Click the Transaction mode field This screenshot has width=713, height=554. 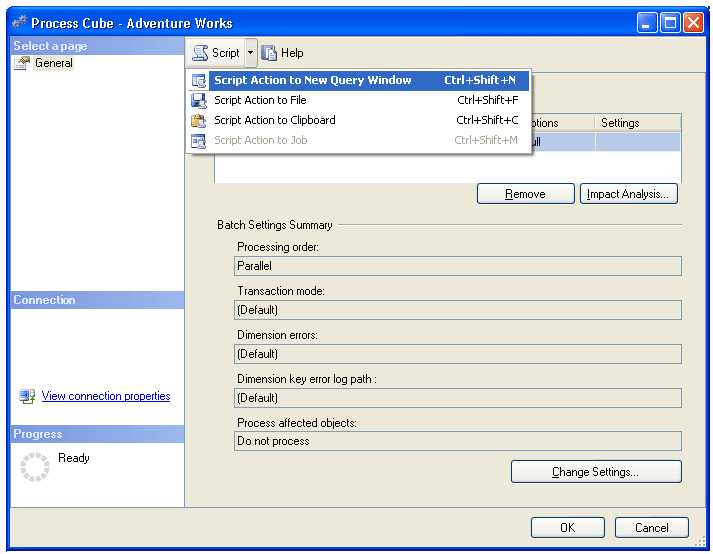pyautogui.click(x=458, y=310)
